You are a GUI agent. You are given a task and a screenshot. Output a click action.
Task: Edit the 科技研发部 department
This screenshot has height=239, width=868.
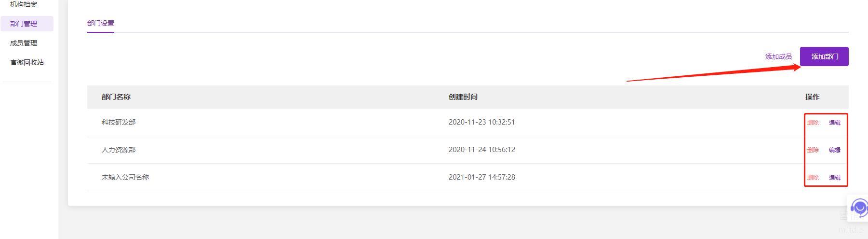click(x=834, y=123)
